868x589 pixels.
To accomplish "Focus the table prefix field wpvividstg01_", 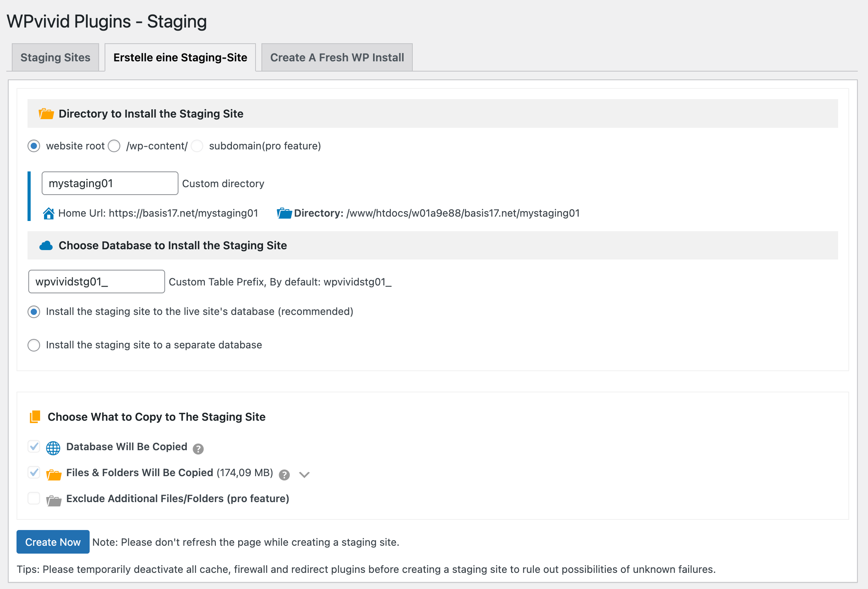I will pos(97,282).
